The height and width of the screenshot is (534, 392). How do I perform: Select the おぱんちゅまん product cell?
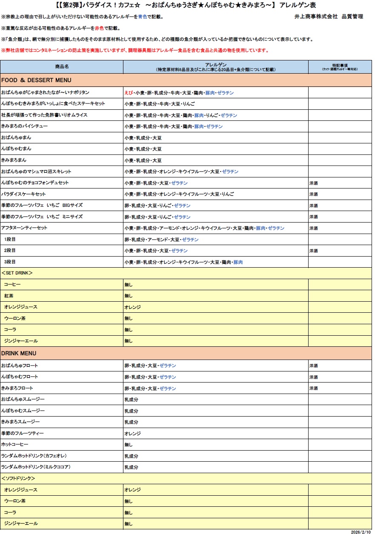(x=16, y=138)
